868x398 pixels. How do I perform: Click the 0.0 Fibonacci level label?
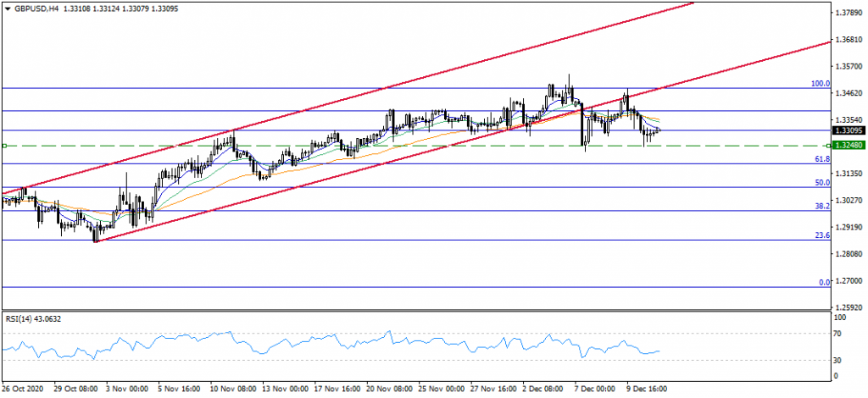(822, 283)
